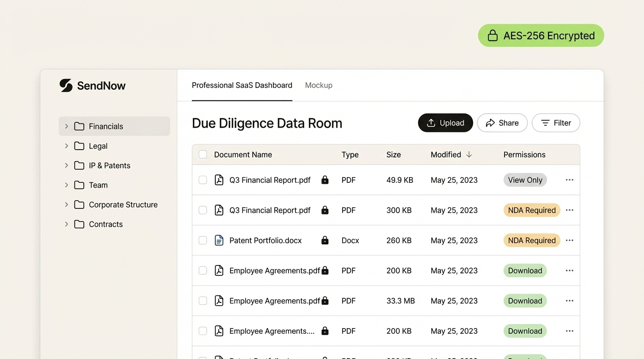This screenshot has width=644, height=359.
Task: Click the SendNow logo icon
Action: coord(66,86)
